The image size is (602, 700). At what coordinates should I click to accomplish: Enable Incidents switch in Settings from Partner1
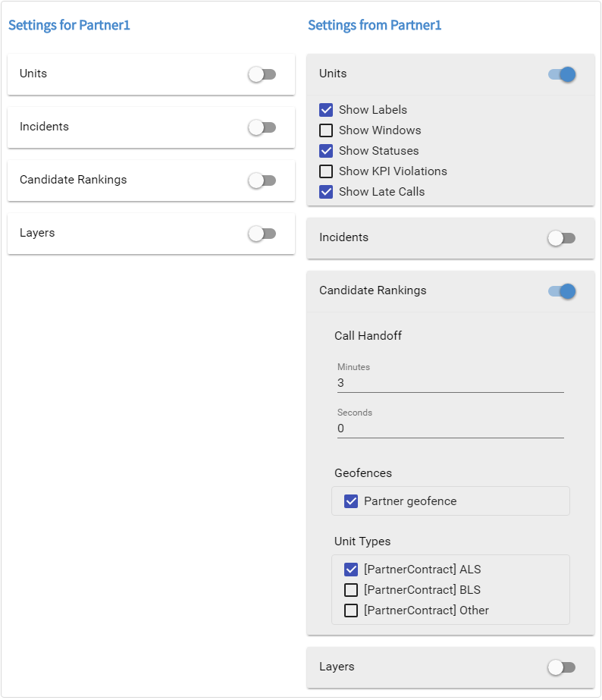tap(562, 238)
